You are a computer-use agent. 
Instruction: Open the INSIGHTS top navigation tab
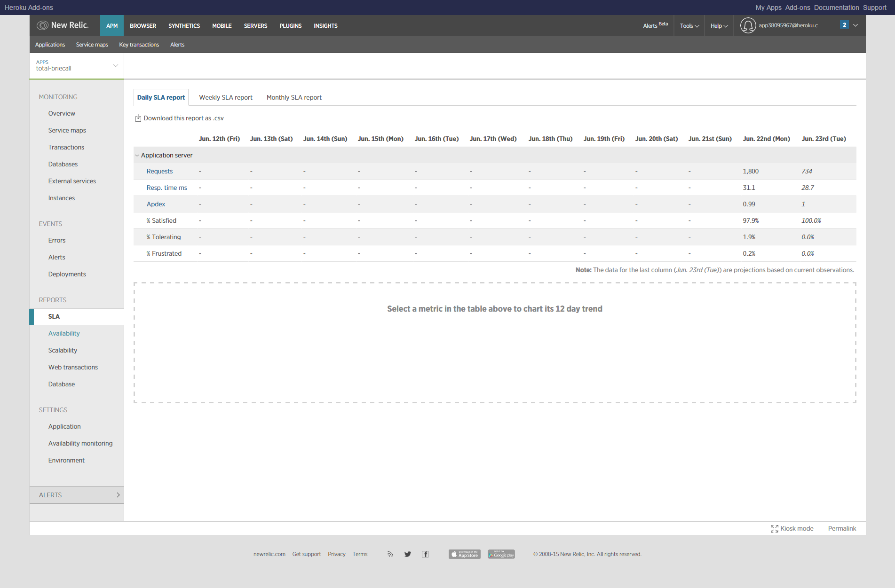325,26
